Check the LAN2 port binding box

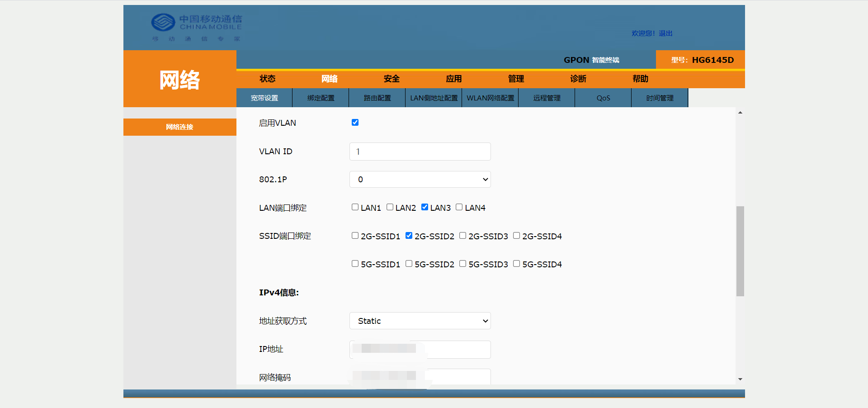(x=390, y=207)
